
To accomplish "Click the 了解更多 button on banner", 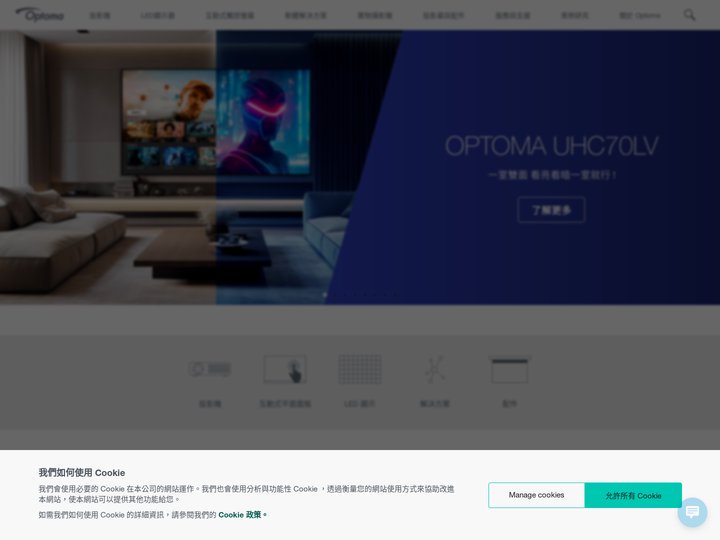I will [x=551, y=210].
